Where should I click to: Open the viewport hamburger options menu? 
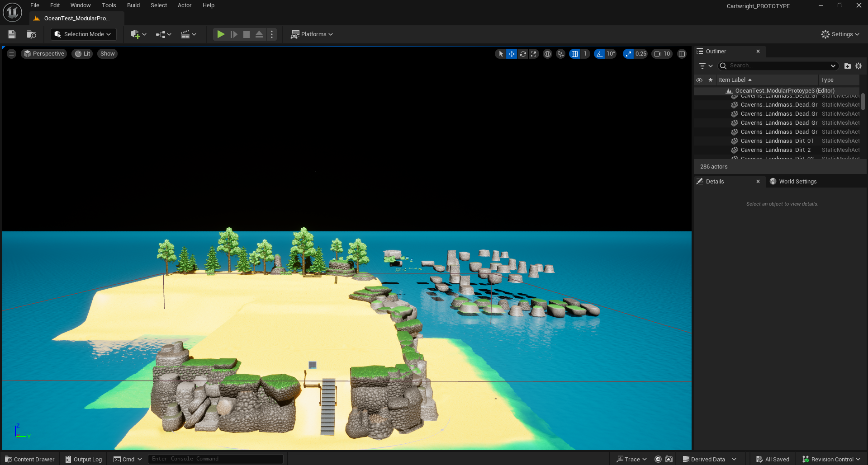12,54
